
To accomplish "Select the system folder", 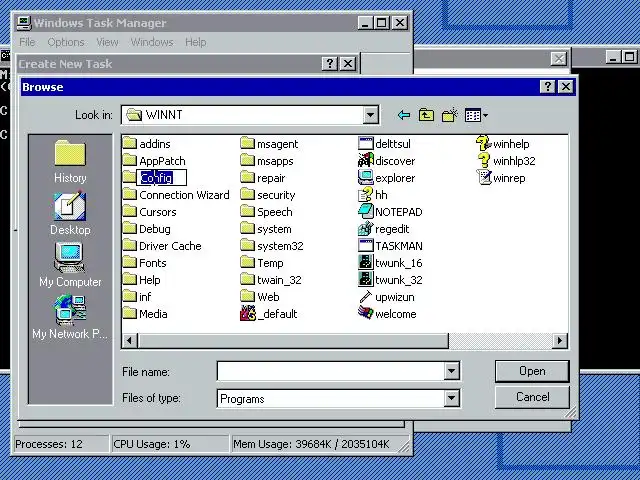I will pos(266,229).
